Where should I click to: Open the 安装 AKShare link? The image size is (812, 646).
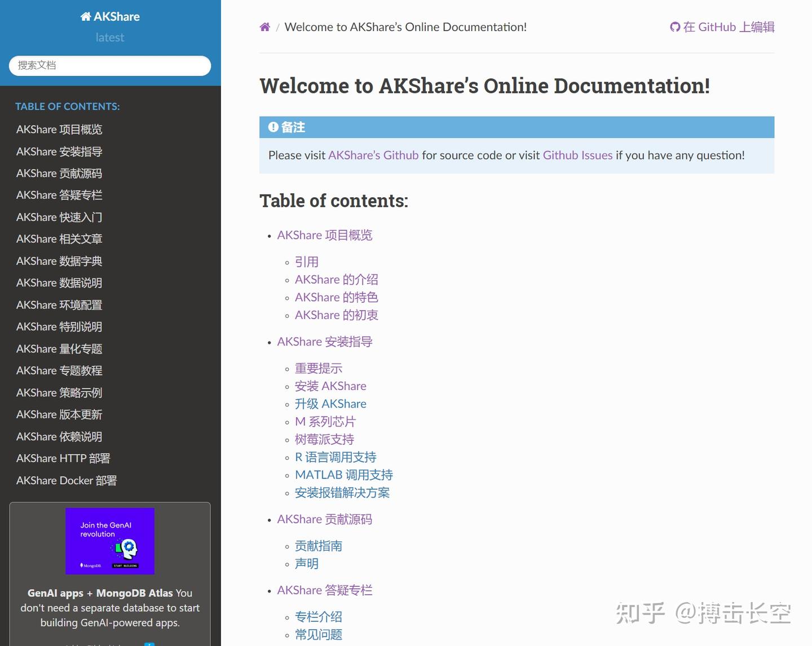330,386
